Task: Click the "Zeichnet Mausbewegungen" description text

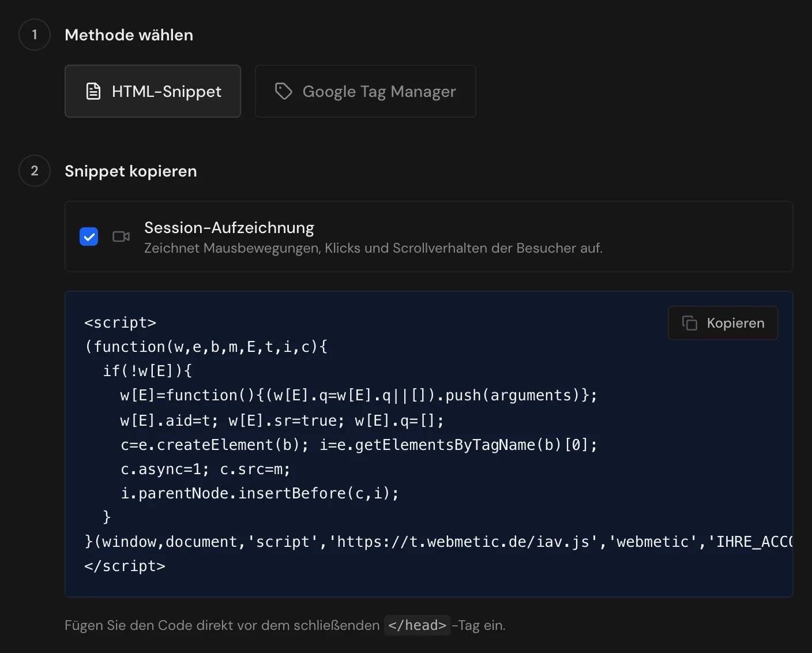Action: (373, 248)
